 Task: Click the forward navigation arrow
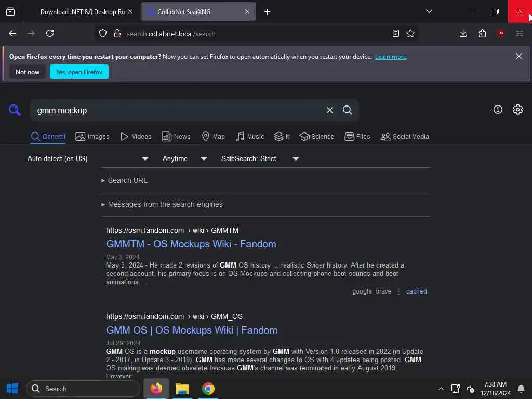[31, 33]
